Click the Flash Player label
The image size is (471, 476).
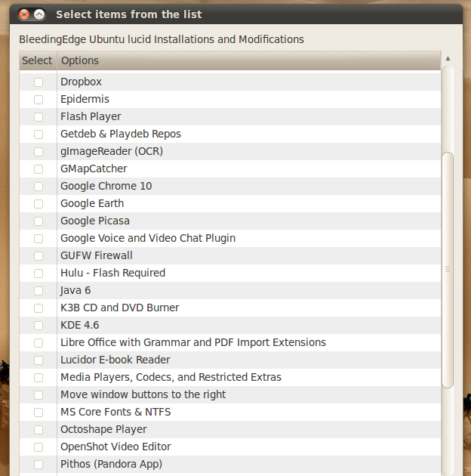click(x=91, y=116)
